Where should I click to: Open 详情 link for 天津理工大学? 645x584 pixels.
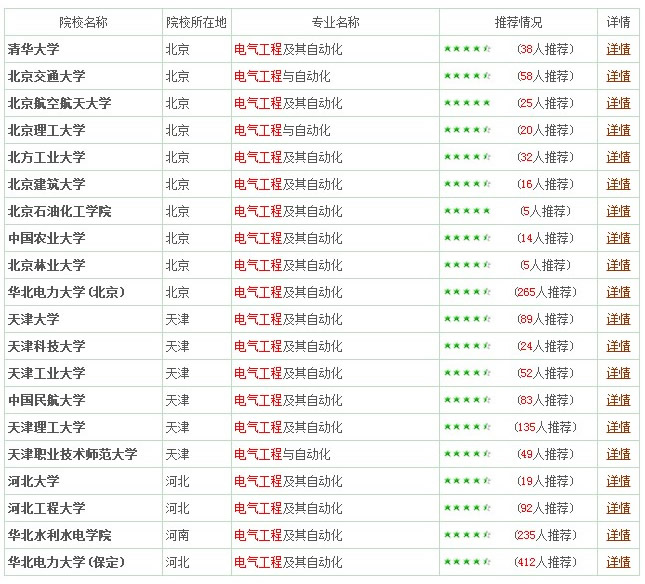(x=618, y=427)
